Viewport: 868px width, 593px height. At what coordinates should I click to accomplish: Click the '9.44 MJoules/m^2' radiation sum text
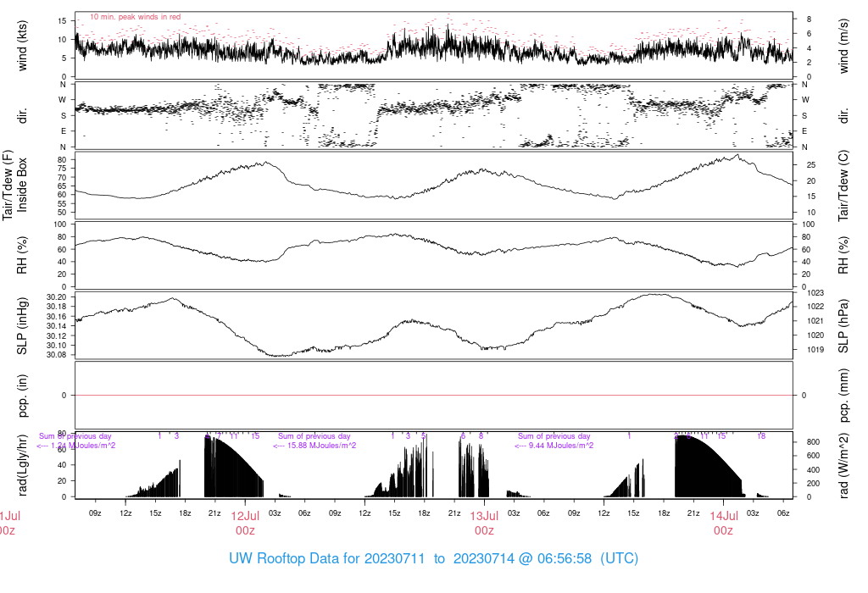(x=562, y=446)
